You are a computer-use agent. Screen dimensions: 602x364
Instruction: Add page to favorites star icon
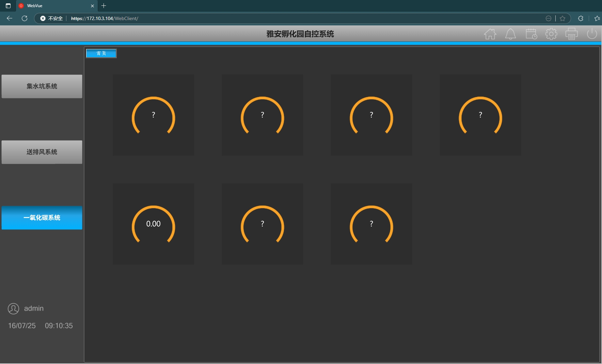point(563,18)
